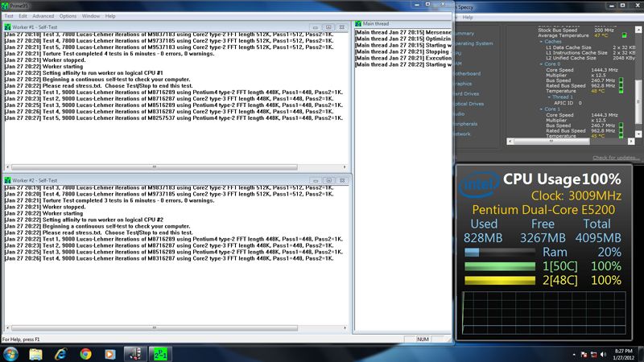Collapse the Caches node in Speccy
Image resolution: width=644 pixels, height=362 pixels.
[x=541, y=42]
